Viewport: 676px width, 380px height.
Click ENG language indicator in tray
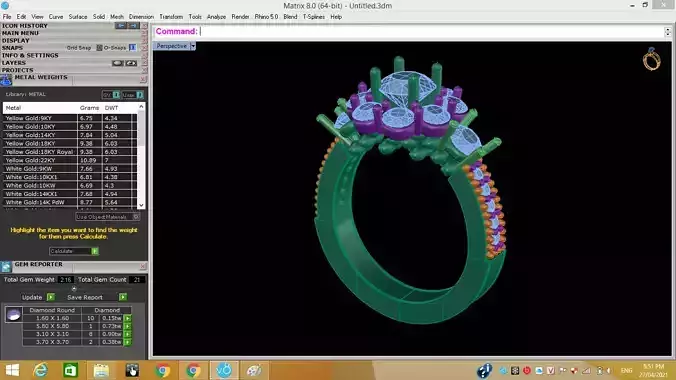click(626, 371)
